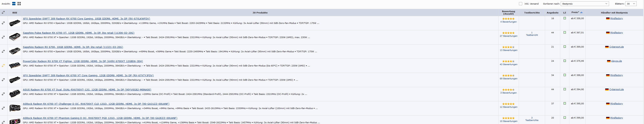Screen dimensions: 644x124
Task: Open ASRock RX 6700 XT Phantom Gaming D link
Action: coord(100,118)
